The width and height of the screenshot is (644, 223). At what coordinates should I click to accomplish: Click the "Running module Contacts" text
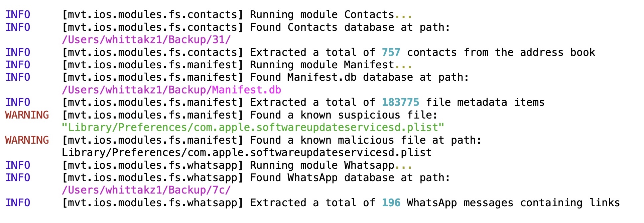coord(322,15)
